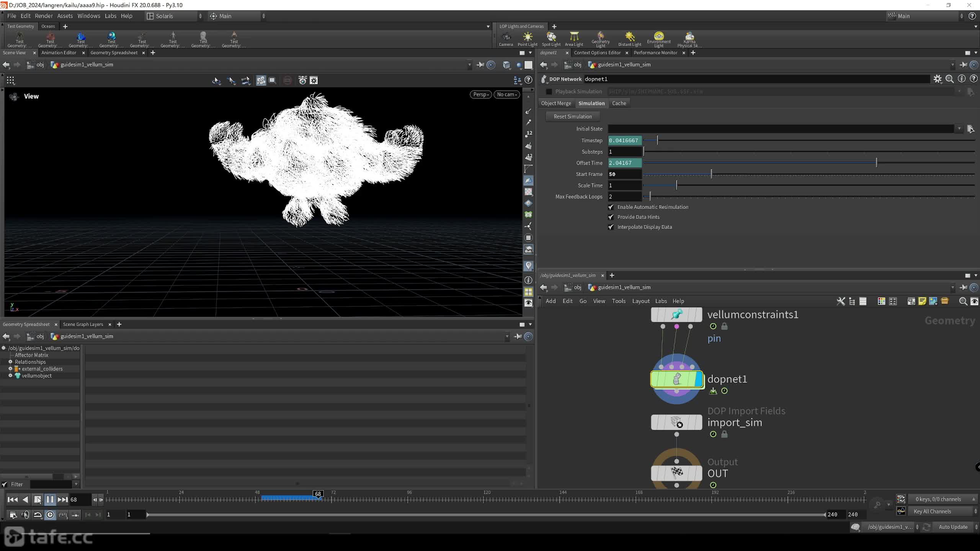This screenshot has width=980, height=551.
Task: Switch to the Geometry Spreadsheet tab beside Animation Editor
Action: pyautogui.click(x=114, y=53)
